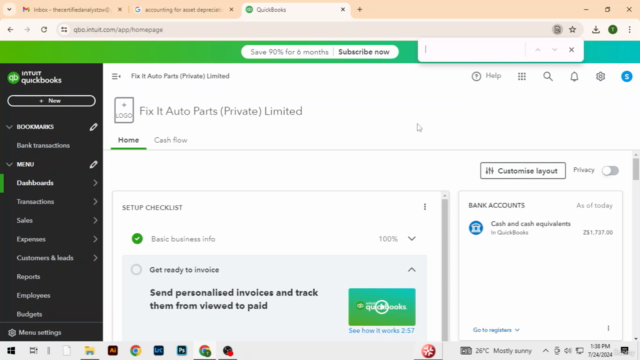
Task: Select the Home tab
Action: pos(129,140)
